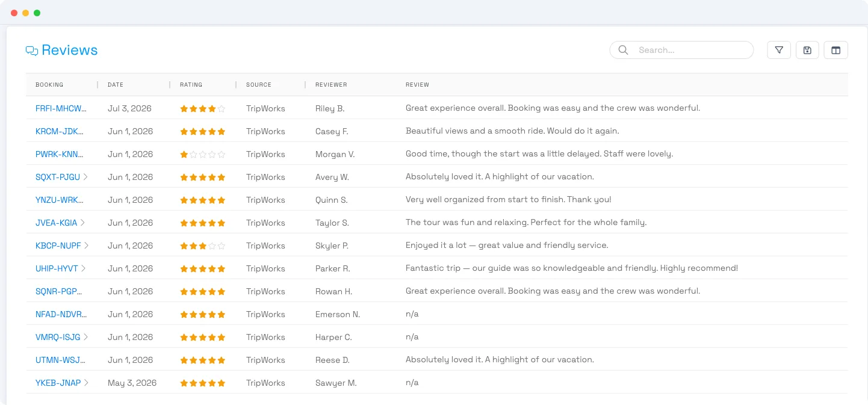Click the TripWorks source in Riley B. row
Screen dimensions: 868x405
[265, 108]
